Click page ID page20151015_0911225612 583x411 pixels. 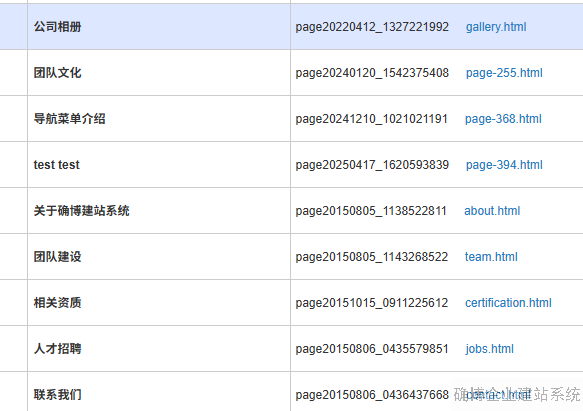coord(372,303)
